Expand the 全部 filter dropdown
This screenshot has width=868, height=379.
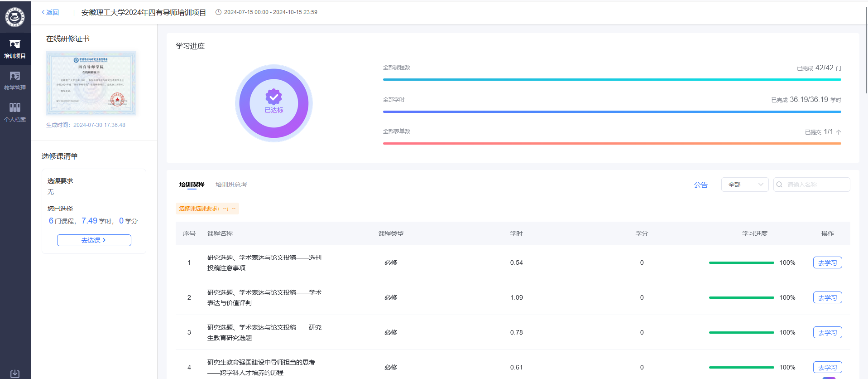coord(744,185)
